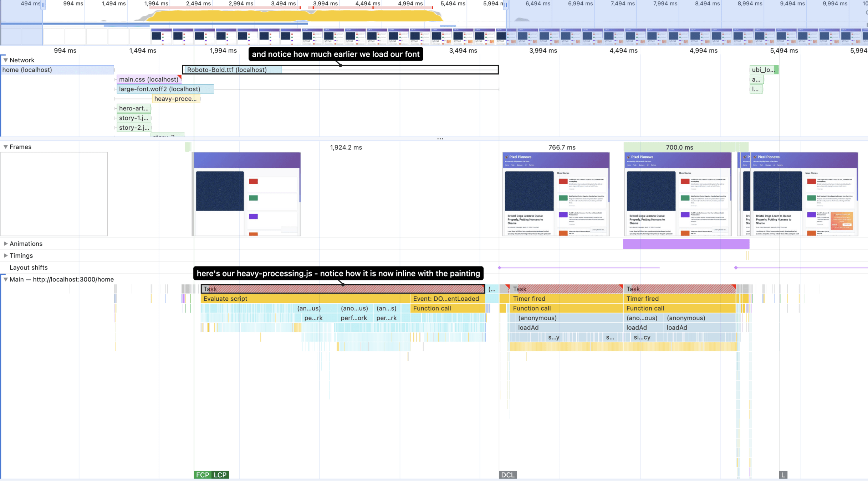Screen dimensions: 868x481
Task: Collapse the Main thread track
Action: [6, 279]
